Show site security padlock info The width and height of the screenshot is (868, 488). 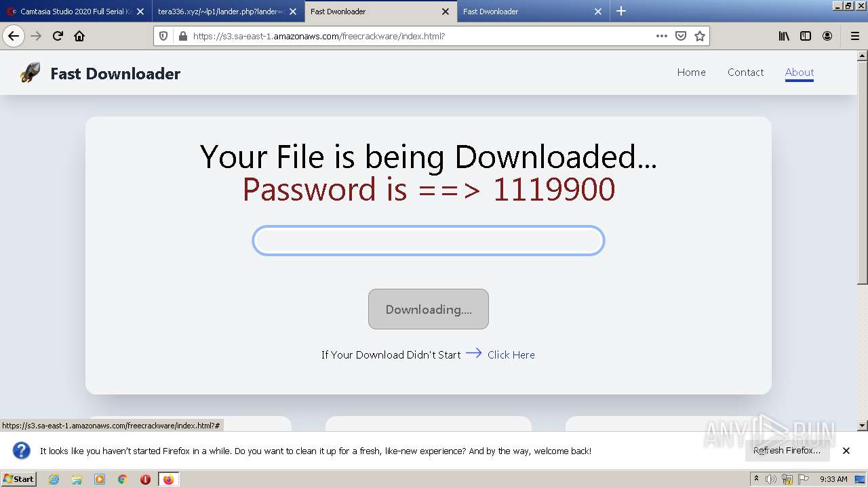(x=182, y=36)
